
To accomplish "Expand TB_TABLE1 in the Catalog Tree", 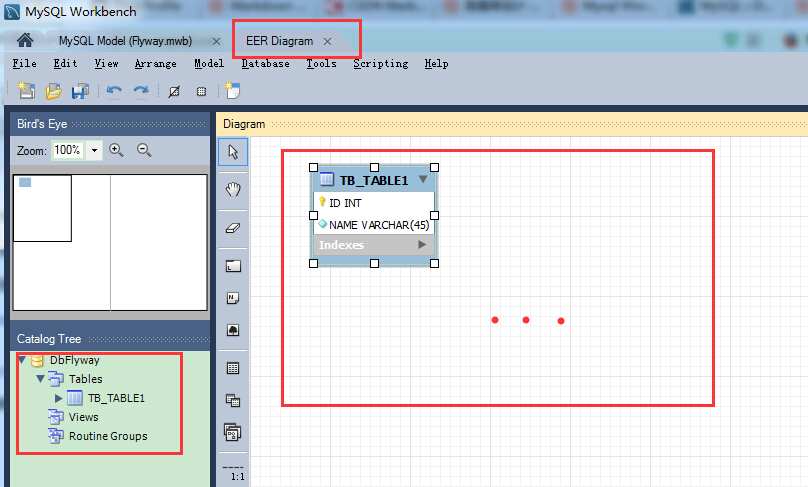I will pyautogui.click(x=58, y=398).
